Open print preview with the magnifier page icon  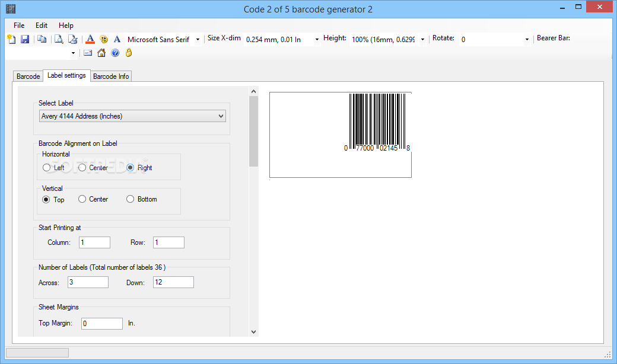click(x=59, y=39)
